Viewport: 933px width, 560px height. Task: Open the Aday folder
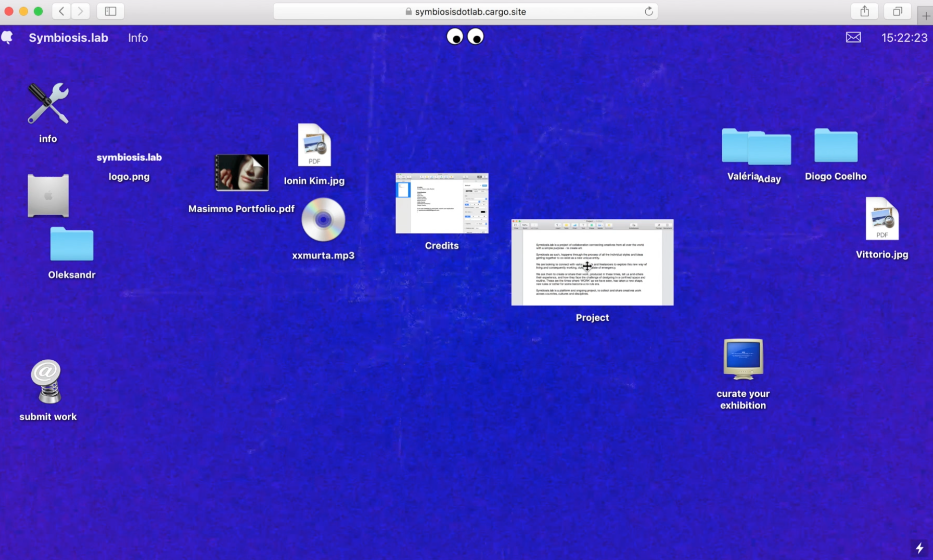coord(771,149)
